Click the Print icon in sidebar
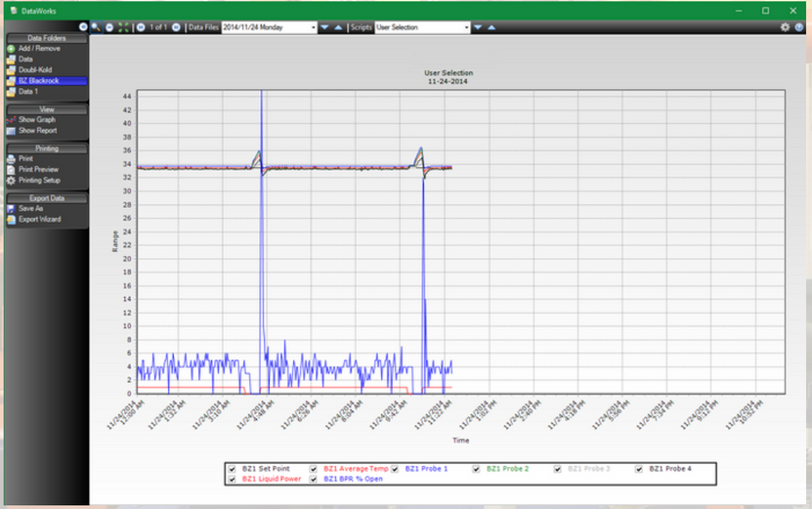This screenshot has height=509, width=812. point(11,158)
